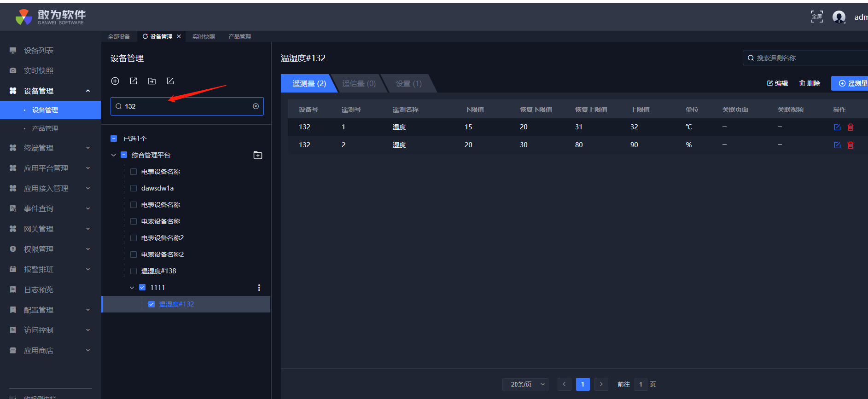Image resolution: width=868 pixels, height=399 pixels.
Task: Toggle fullscreen with the 全屏 icon
Action: click(816, 17)
